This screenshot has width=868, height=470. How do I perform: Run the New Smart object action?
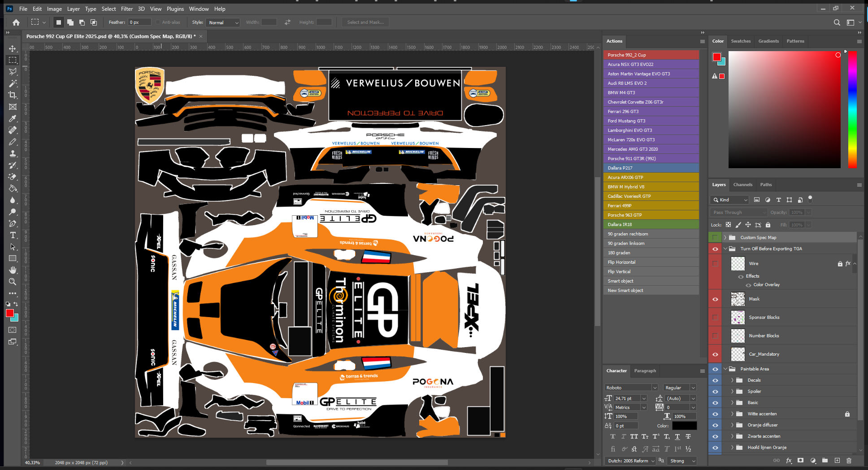point(651,290)
